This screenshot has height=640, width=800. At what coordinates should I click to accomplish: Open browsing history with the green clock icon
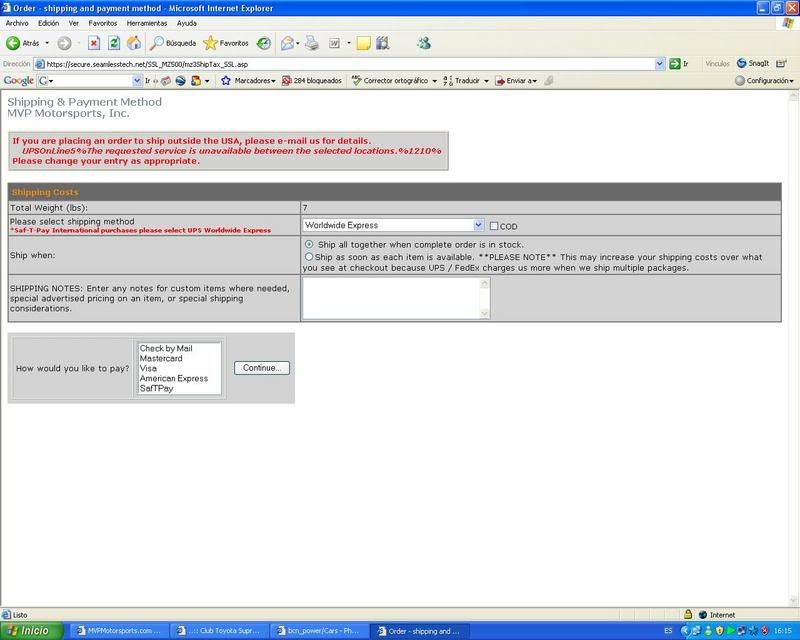pyautogui.click(x=264, y=43)
